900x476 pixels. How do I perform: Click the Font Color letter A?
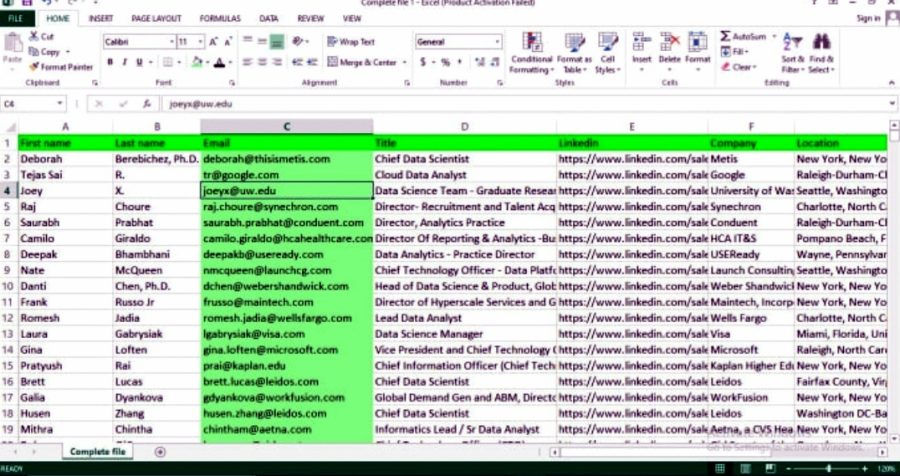[x=219, y=62]
